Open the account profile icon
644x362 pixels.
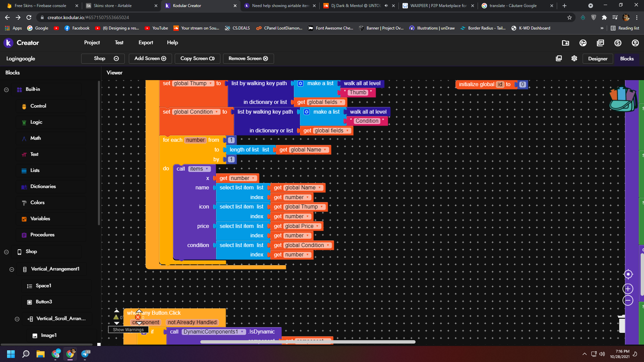pyautogui.click(x=635, y=43)
